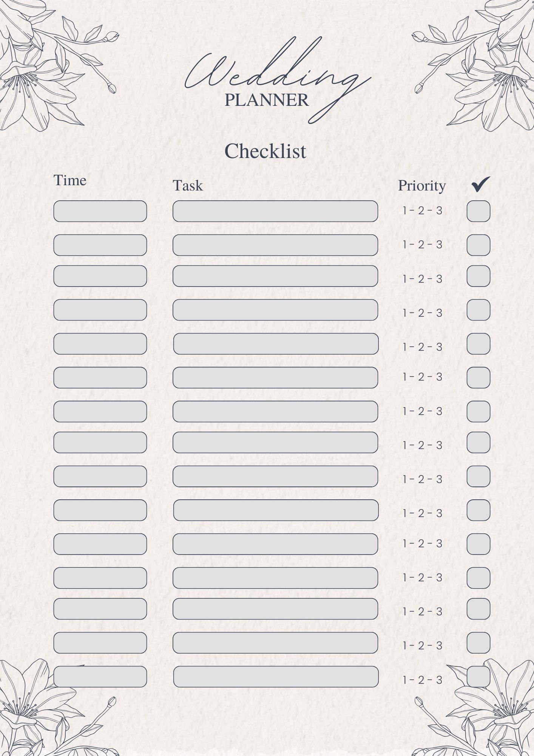Click the "Priority" column header
This screenshot has height=756, width=534.
tap(422, 186)
